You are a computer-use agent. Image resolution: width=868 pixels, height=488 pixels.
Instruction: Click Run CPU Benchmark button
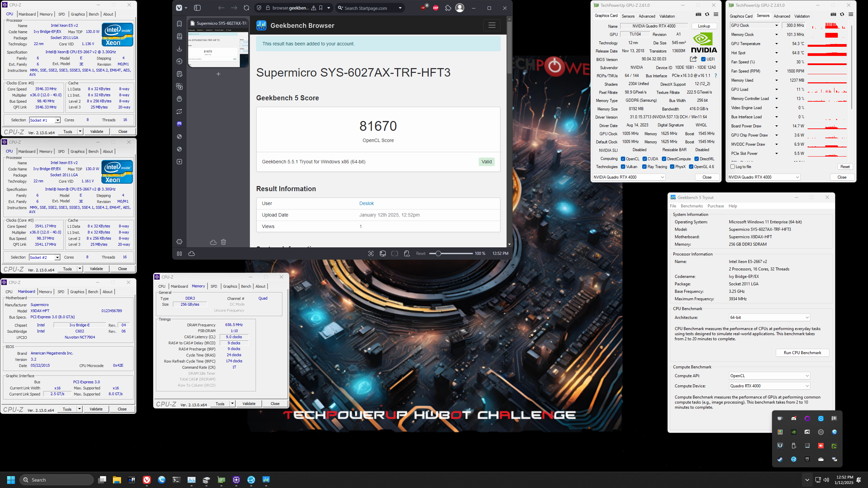802,353
